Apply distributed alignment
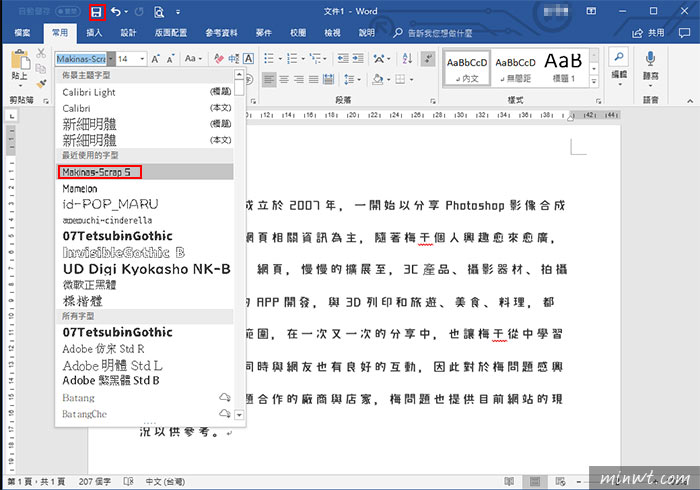Screen dimensions: 700x490 pyautogui.click(x=329, y=80)
